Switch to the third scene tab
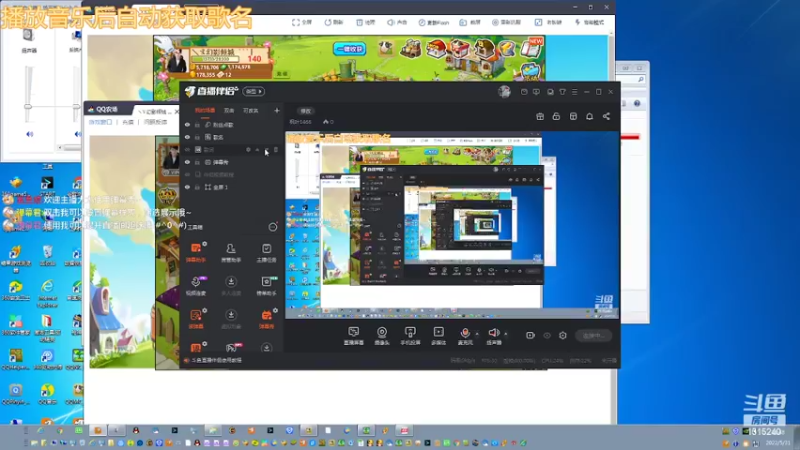The width and height of the screenshot is (800, 450). click(251, 111)
